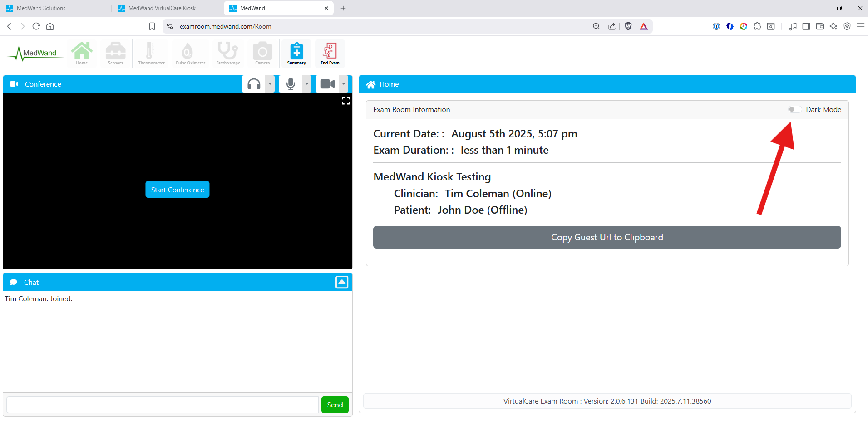Click the 'MedWand Kiosk Testing' heading
This screenshot has height=439, width=868.
432,176
